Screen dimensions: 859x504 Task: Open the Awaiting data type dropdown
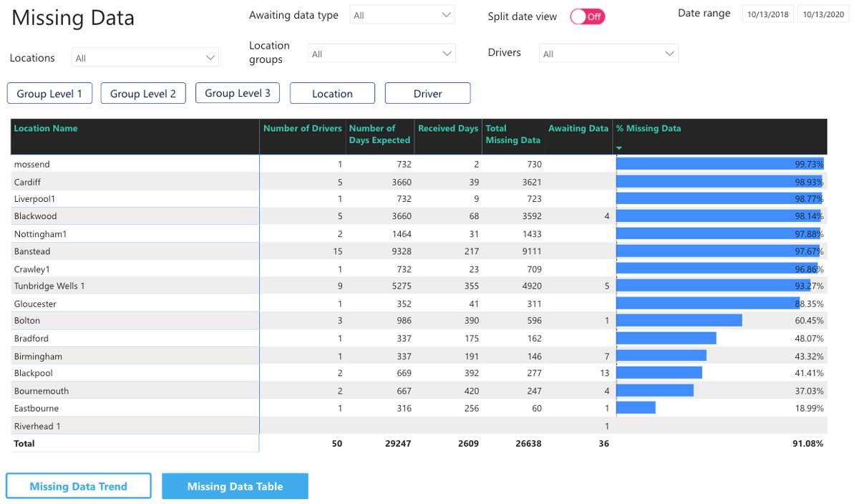tap(402, 15)
